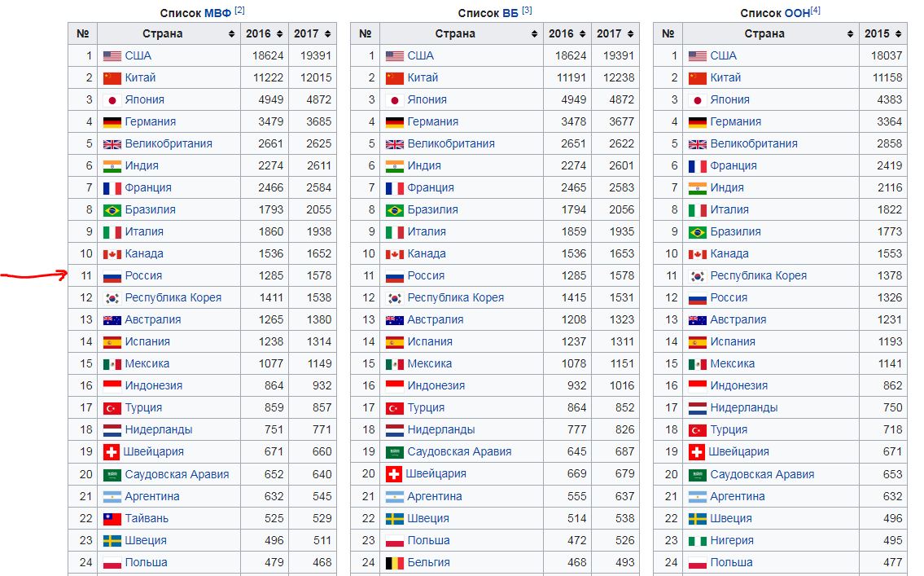Image resolution: width=924 pixels, height=576 pixels.
Task: Click the Russia flag in the ВБ list
Action: coord(394,276)
